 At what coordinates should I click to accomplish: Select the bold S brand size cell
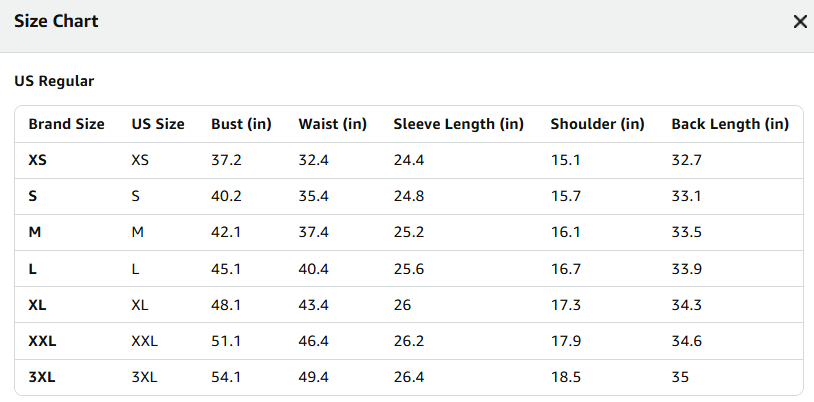click(x=33, y=196)
